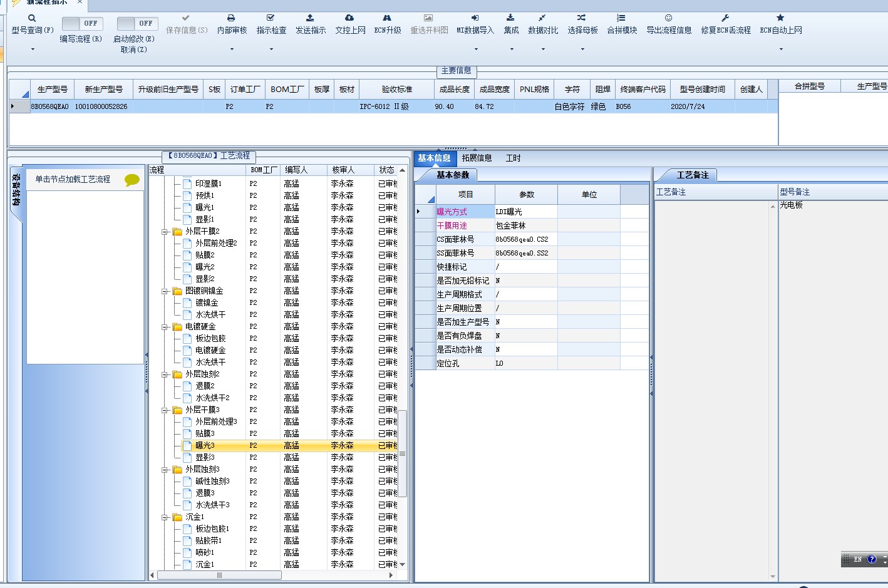The image size is (888, 588).
Task: Open the dropdown arrow under 指示检查
Action: coord(271,49)
